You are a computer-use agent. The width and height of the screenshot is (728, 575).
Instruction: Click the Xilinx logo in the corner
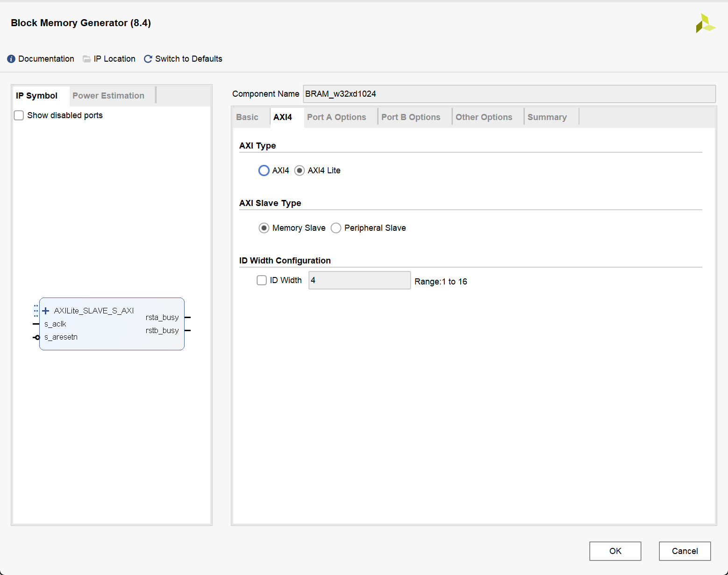705,23
